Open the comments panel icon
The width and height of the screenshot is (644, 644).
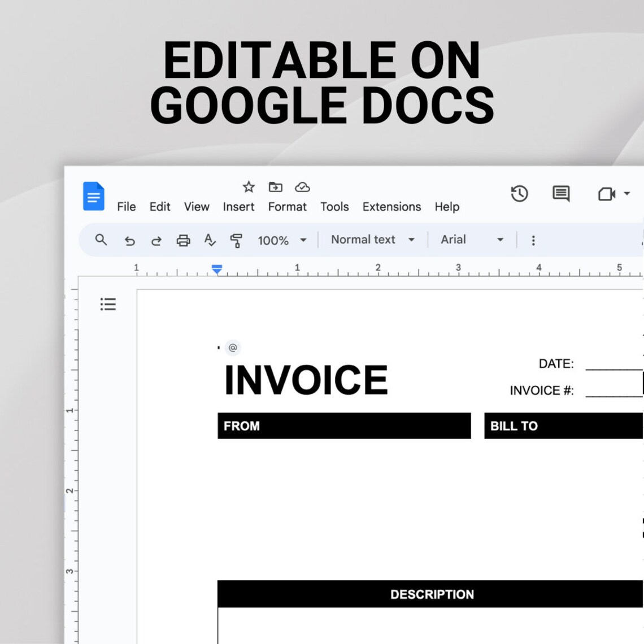[560, 194]
